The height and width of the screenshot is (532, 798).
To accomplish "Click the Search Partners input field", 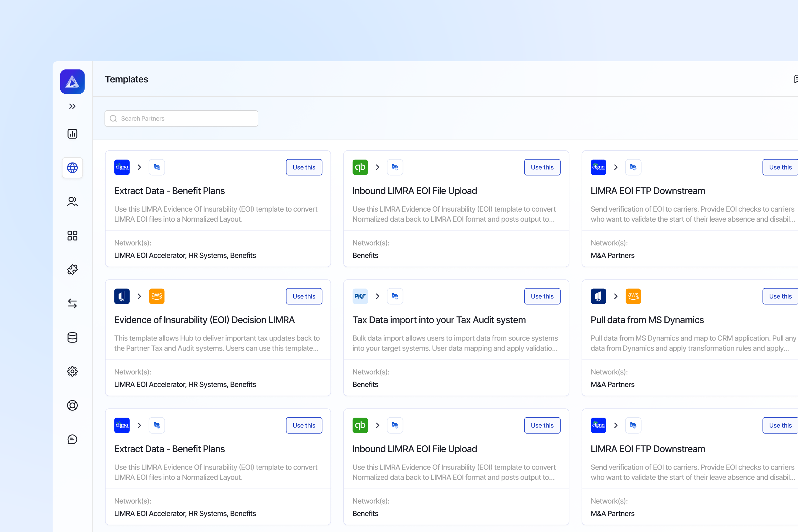I will (x=181, y=119).
